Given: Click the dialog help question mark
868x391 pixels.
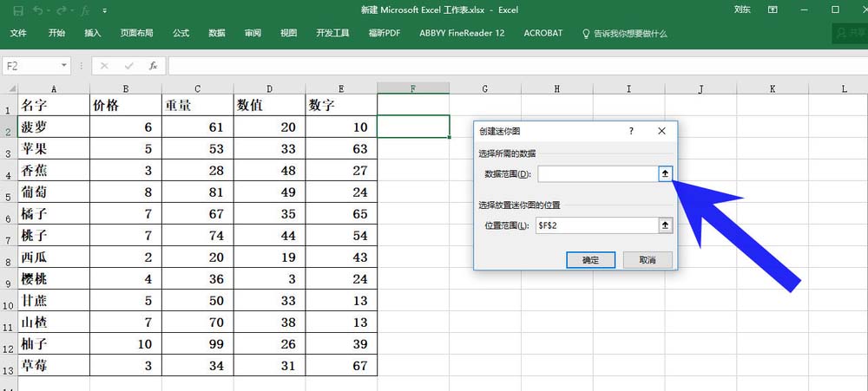Looking at the screenshot, I should pos(631,131).
